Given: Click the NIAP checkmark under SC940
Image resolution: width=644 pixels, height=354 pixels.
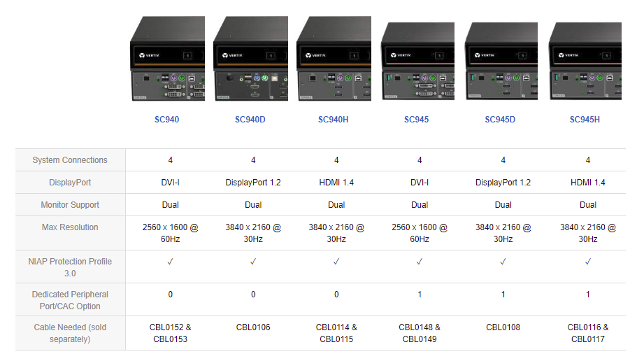Looking at the screenshot, I should pyautogui.click(x=170, y=262).
